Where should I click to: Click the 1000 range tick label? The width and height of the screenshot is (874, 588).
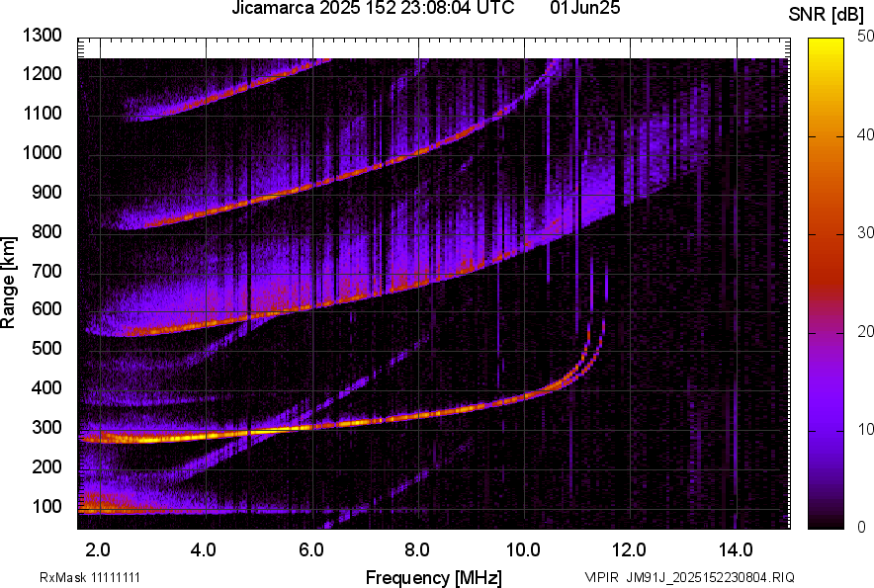[x=42, y=152]
